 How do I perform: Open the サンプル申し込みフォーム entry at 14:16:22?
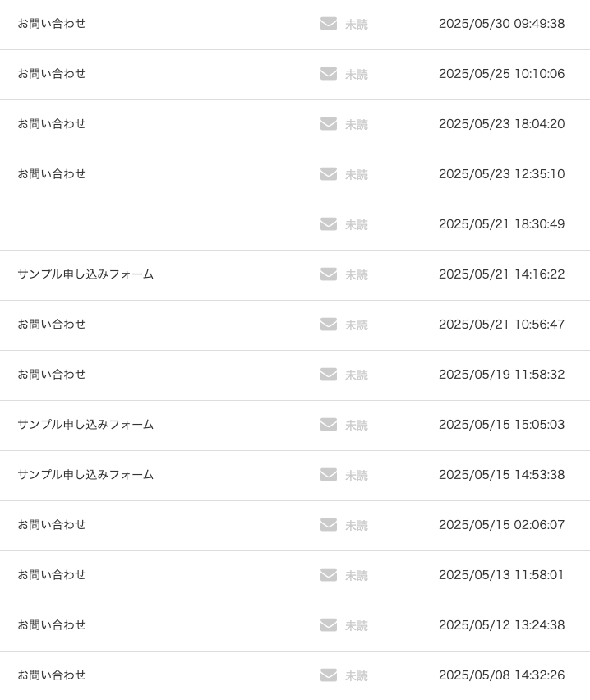85,274
